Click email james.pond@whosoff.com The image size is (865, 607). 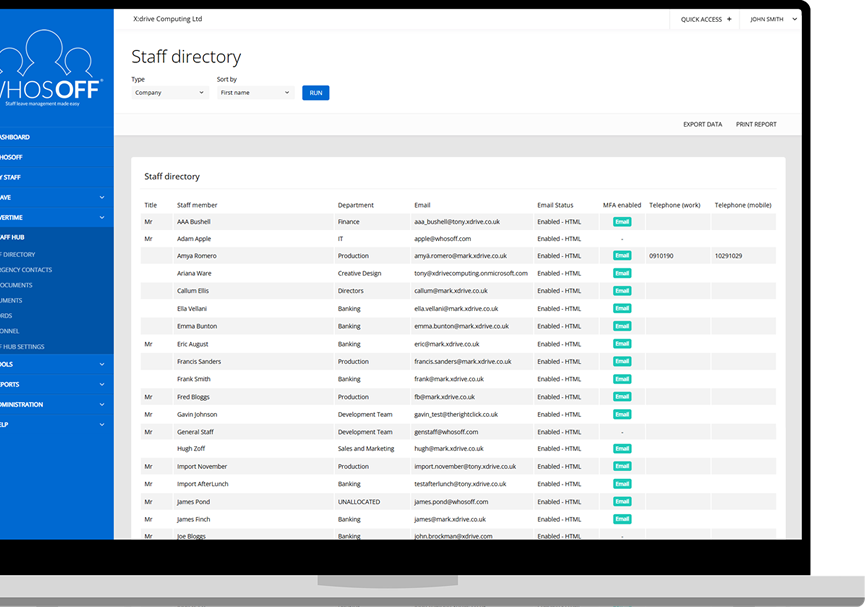pos(451,502)
